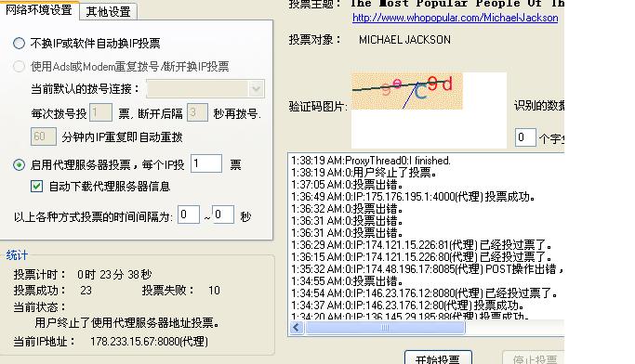Click the 停止投票 button
This screenshot has width=635, height=364.
(x=534, y=357)
